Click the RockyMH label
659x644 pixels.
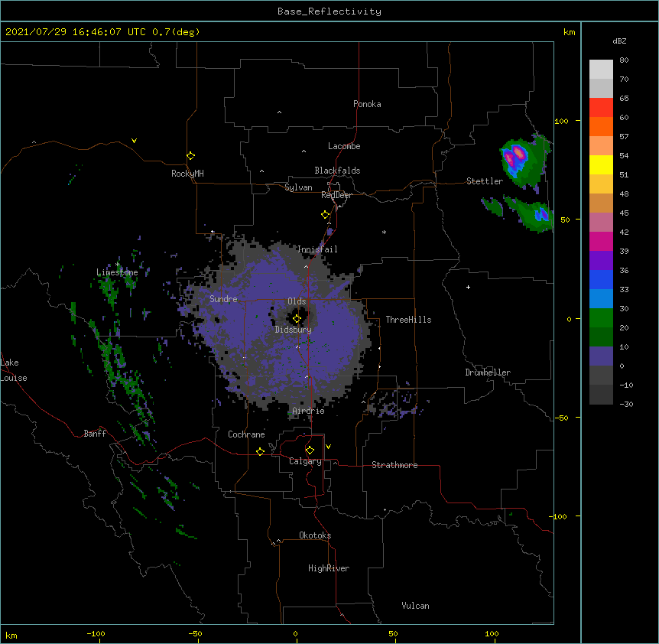point(187,174)
